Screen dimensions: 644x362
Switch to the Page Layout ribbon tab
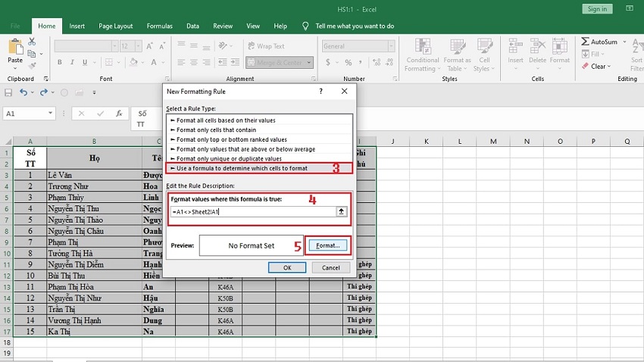[115, 26]
